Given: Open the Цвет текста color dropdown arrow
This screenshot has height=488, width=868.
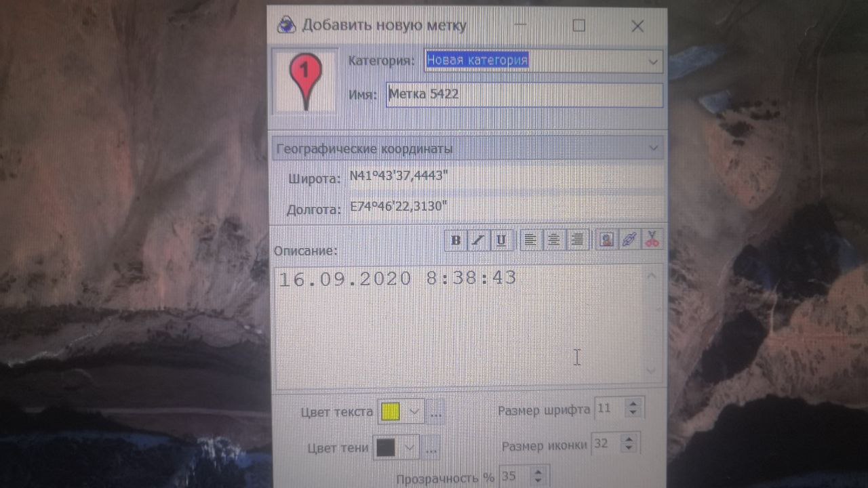Looking at the screenshot, I should 414,411.
